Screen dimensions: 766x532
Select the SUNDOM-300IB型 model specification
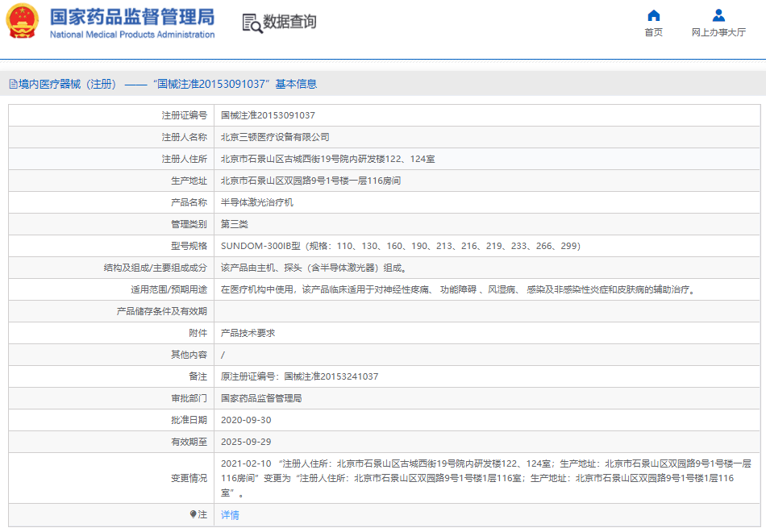pyautogui.click(x=401, y=246)
